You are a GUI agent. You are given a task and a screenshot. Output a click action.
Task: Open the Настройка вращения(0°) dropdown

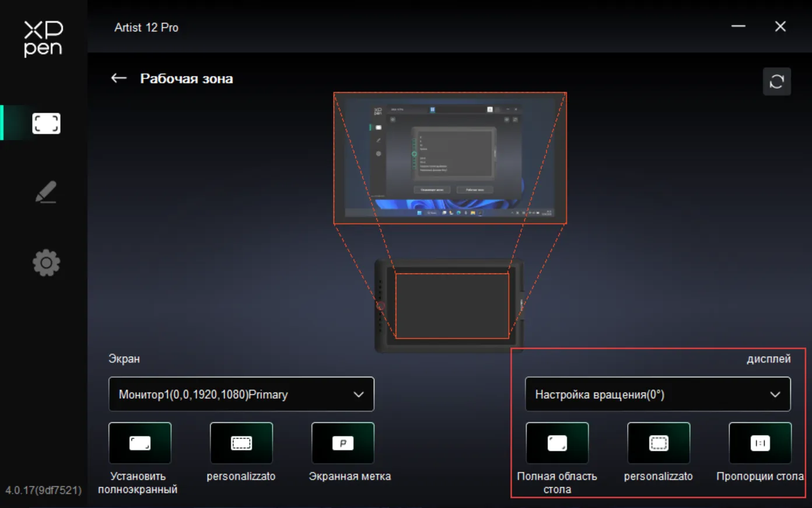tap(658, 394)
